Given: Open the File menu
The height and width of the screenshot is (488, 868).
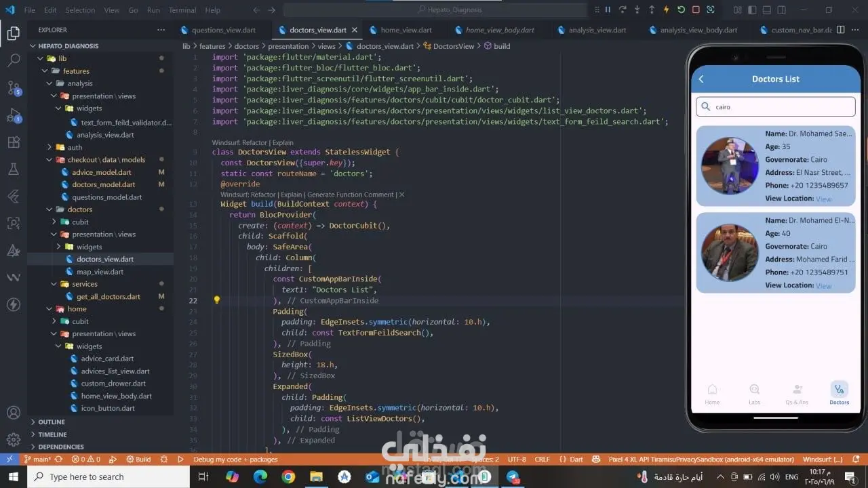Looking at the screenshot, I should pos(29,10).
